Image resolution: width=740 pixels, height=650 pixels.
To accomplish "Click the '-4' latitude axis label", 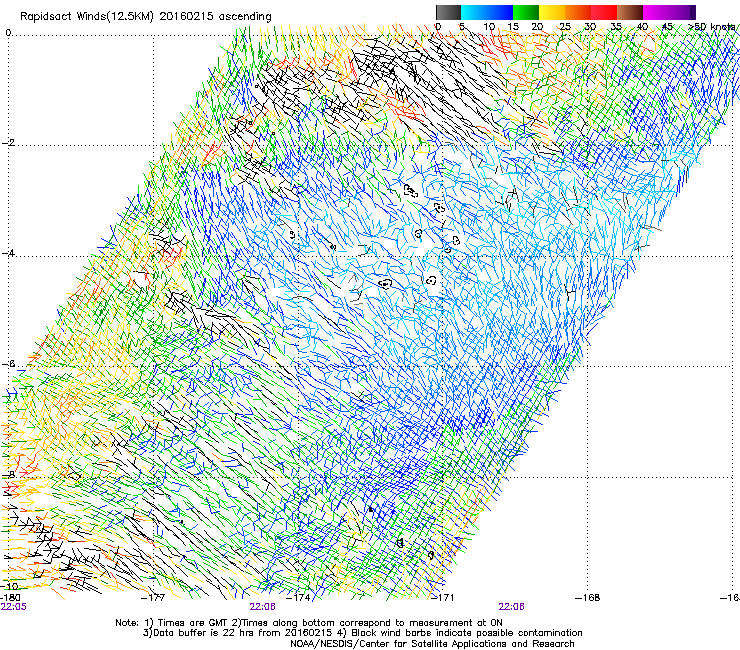I will [9, 253].
